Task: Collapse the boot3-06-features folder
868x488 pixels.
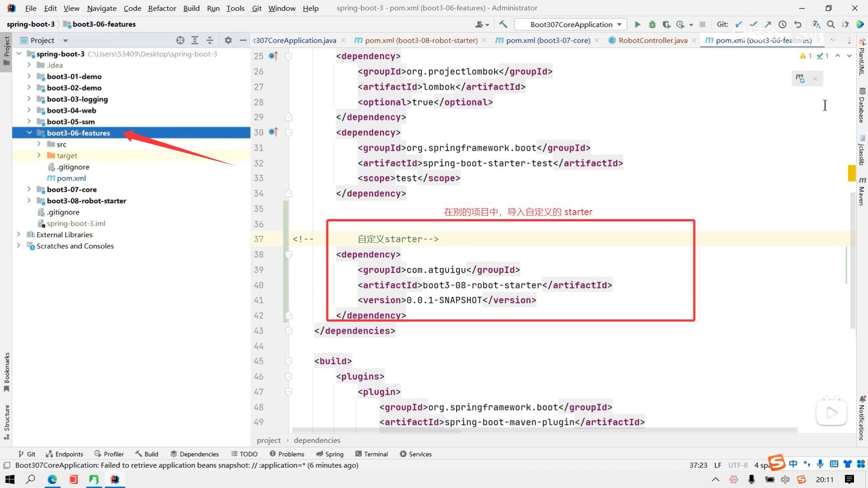Action: (x=29, y=133)
